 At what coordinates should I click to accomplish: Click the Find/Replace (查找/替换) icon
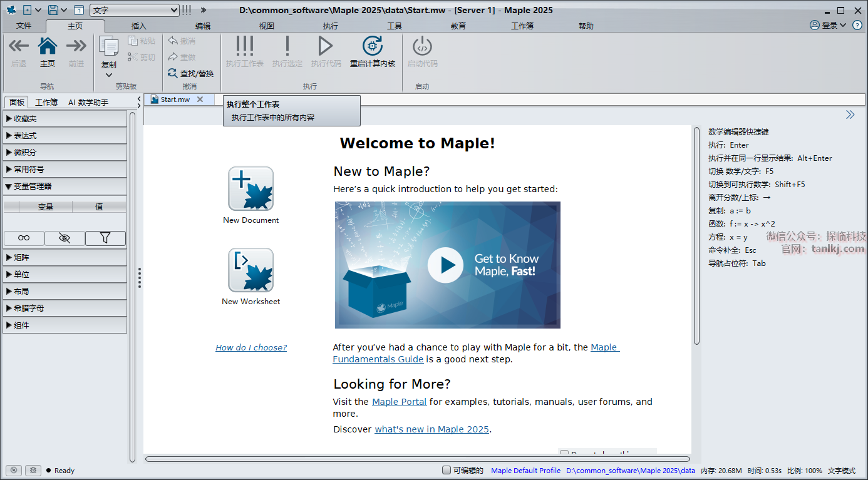[173, 73]
